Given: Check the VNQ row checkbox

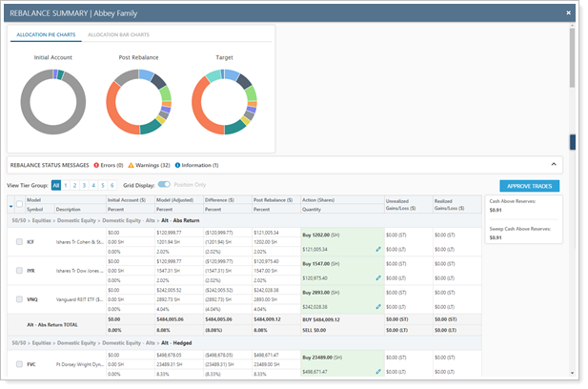Looking at the screenshot, I should 21,301.
